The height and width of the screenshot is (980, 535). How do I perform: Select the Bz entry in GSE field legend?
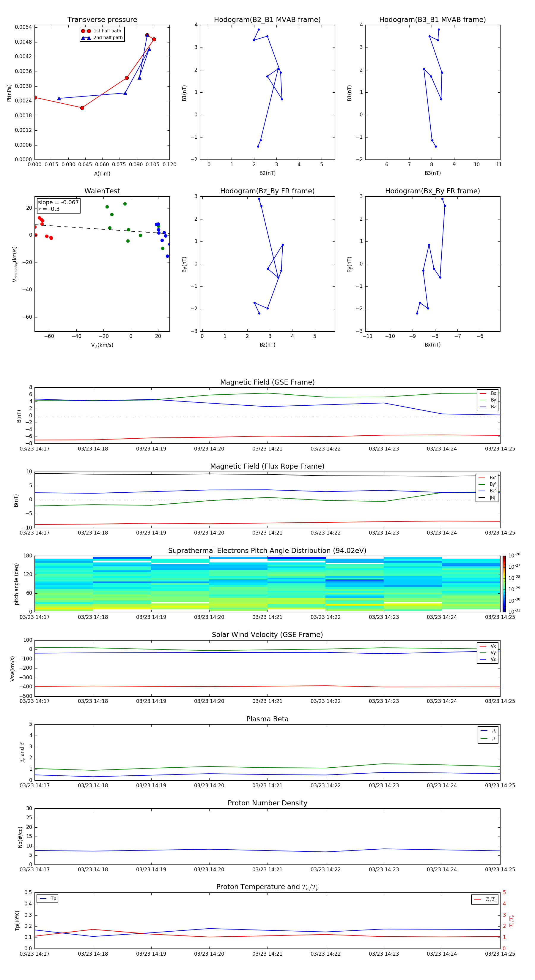[x=488, y=407]
